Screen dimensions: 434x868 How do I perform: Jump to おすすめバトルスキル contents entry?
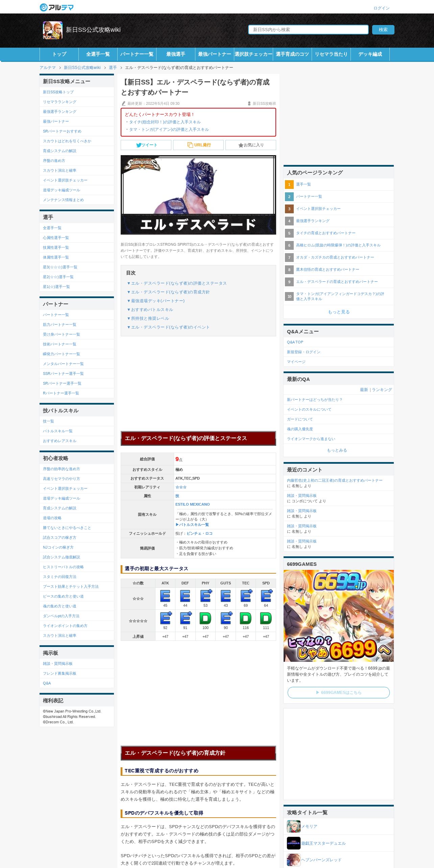[150, 310]
